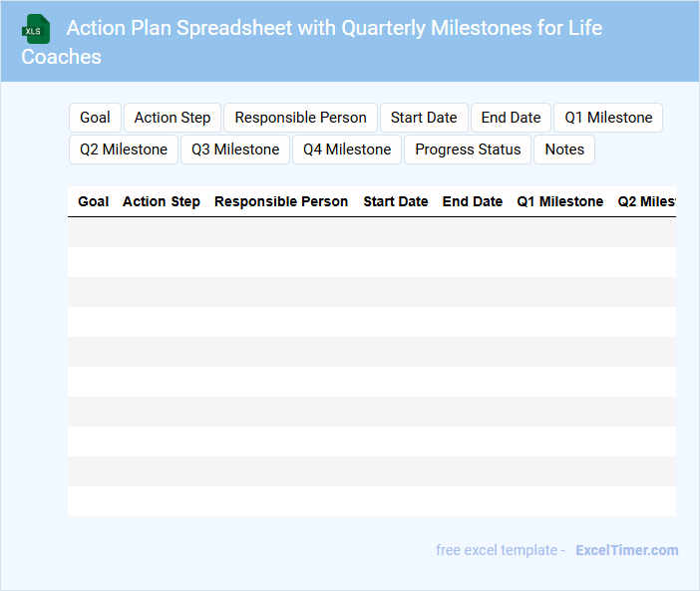This screenshot has width=700, height=591.
Task: Click the Goal column header
Action: [94, 201]
